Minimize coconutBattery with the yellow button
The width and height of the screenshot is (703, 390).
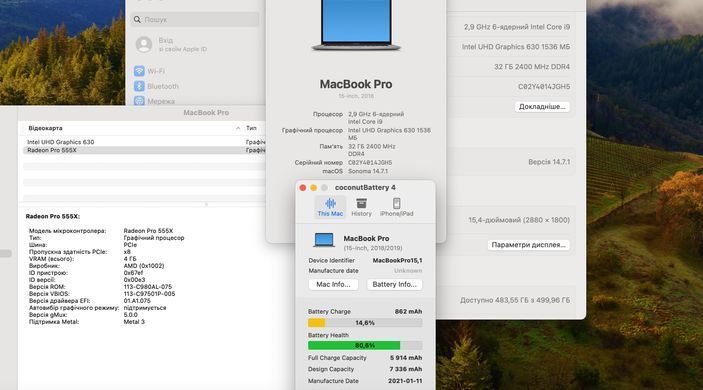pyautogui.click(x=313, y=188)
